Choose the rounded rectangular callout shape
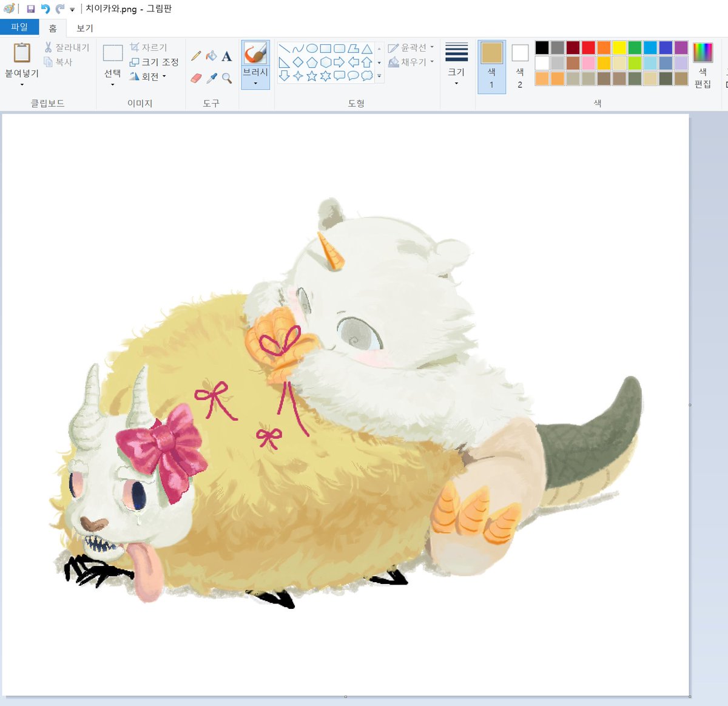 340,76
